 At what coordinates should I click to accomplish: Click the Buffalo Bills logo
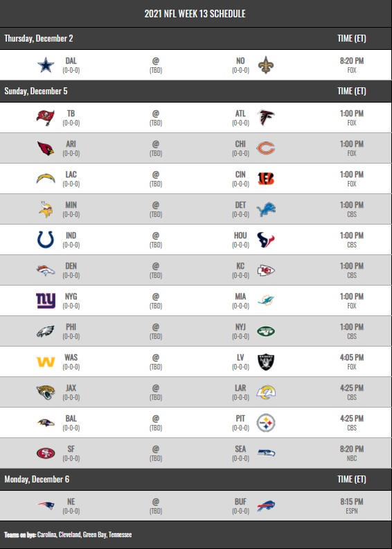click(x=266, y=506)
